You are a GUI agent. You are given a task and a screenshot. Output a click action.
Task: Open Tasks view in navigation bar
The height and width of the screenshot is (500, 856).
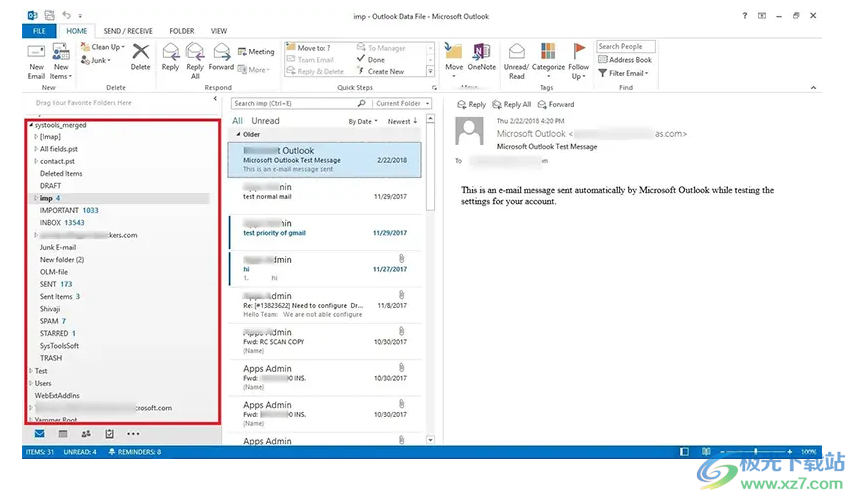pos(109,434)
